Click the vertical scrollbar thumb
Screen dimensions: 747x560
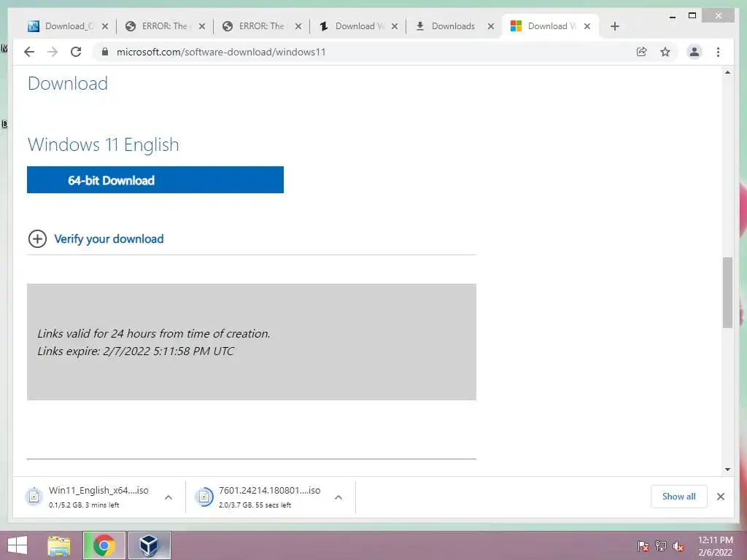(x=727, y=292)
